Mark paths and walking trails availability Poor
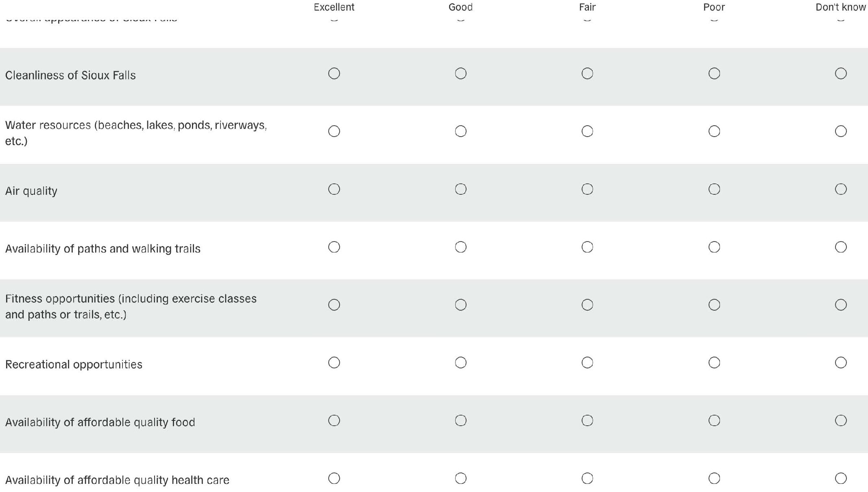Viewport: 868px width, 492px height. click(714, 247)
